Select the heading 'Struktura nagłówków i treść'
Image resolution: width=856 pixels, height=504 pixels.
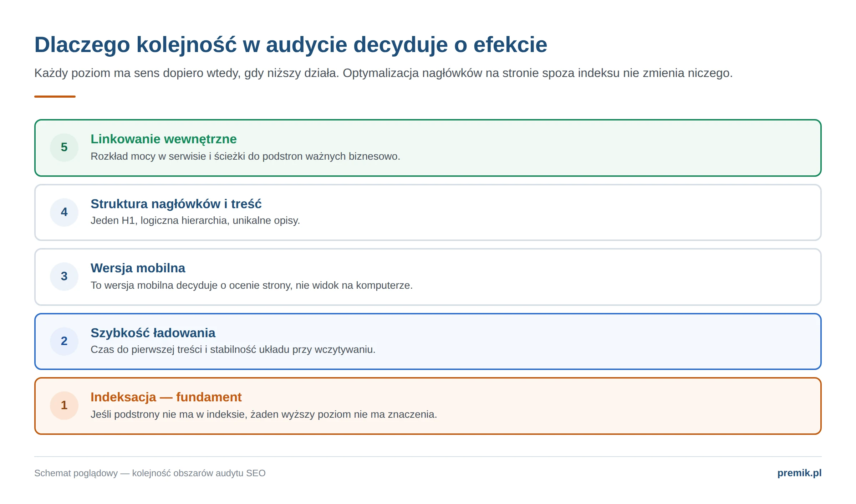point(176,204)
